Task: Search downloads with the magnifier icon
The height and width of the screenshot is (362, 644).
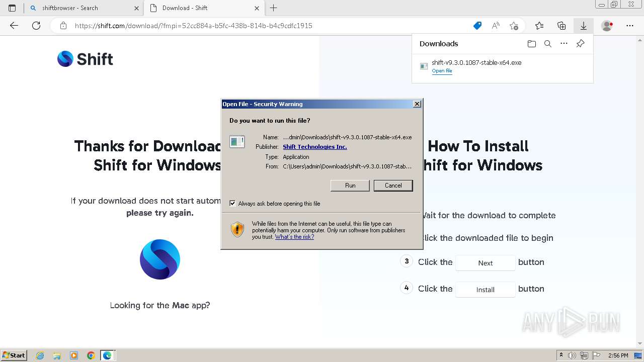Action: 548,44
